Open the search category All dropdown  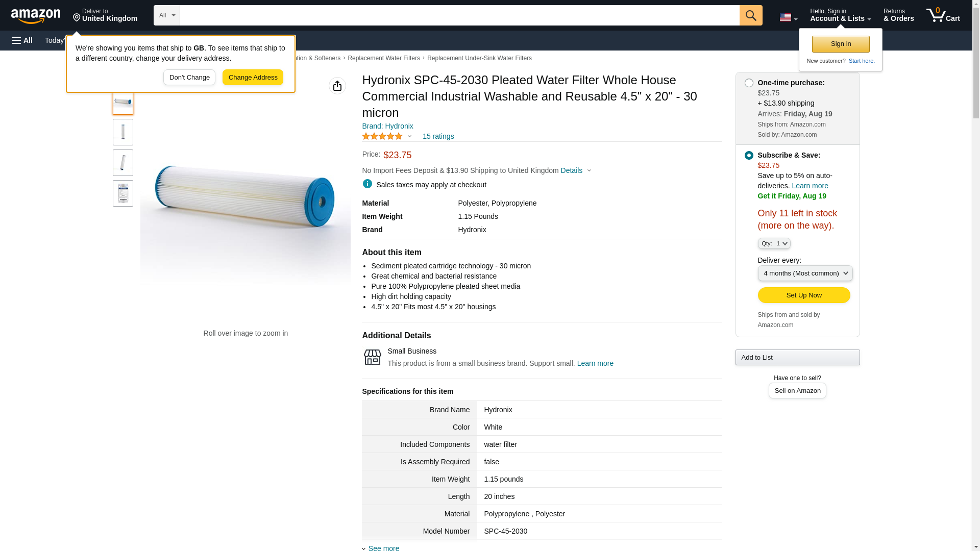pos(166,15)
